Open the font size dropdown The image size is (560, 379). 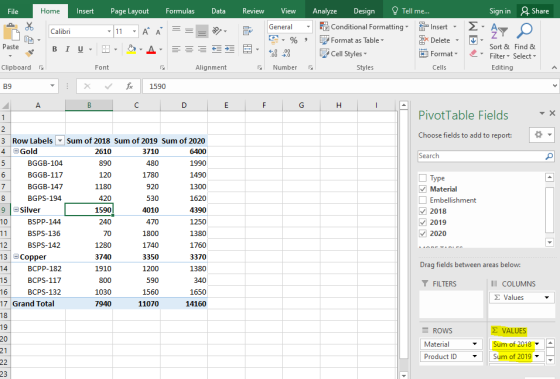coord(134,31)
